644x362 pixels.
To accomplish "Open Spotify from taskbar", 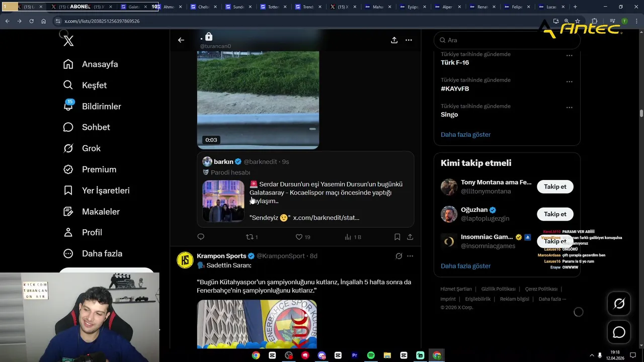I will (371, 355).
